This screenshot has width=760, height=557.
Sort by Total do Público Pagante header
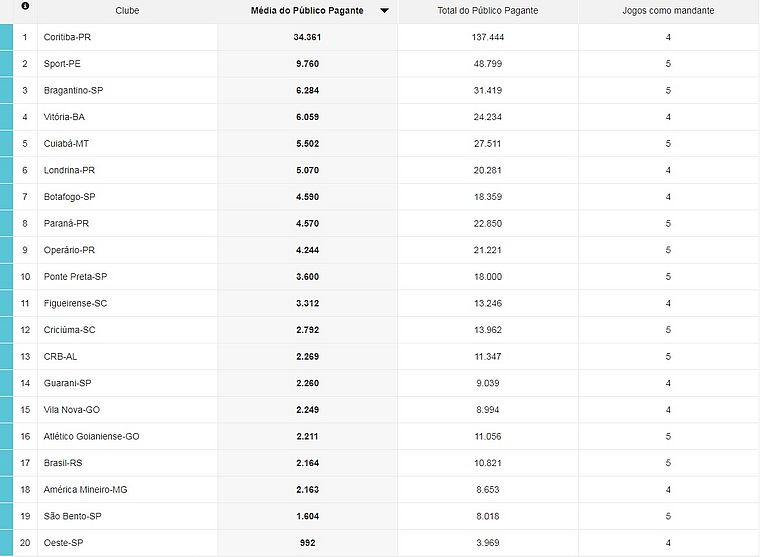pos(488,10)
